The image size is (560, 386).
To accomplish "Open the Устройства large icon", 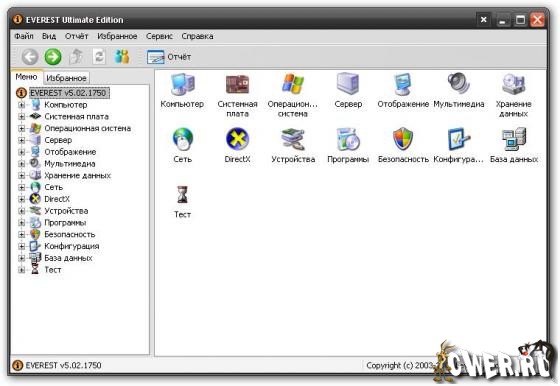I will pyautogui.click(x=293, y=139).
